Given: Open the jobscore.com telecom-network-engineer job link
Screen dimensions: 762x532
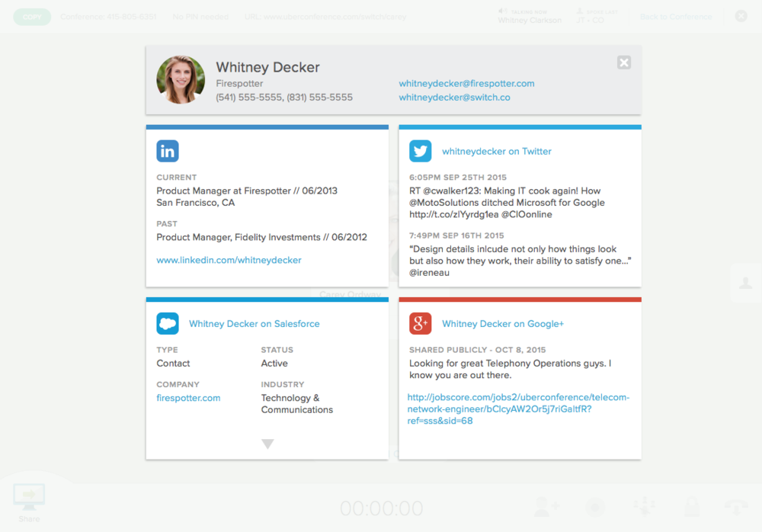Looking at the screenshot, I should (518, 409).
